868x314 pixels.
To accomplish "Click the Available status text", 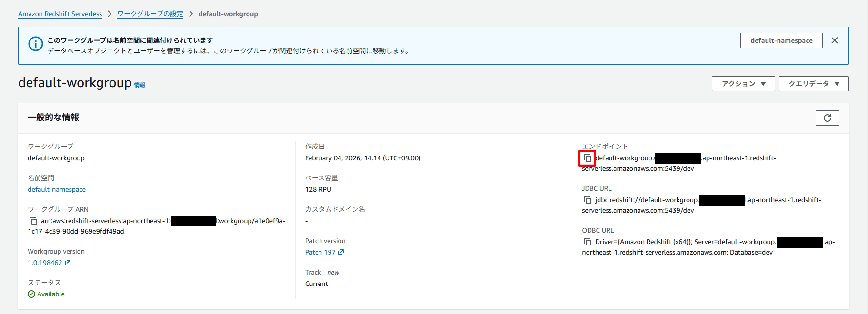I will 51,294.
